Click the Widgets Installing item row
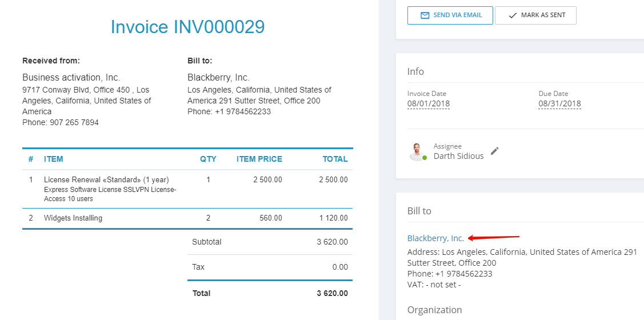Image resolution: width=644 pixels, height=320 pixels. coord(187,218)
